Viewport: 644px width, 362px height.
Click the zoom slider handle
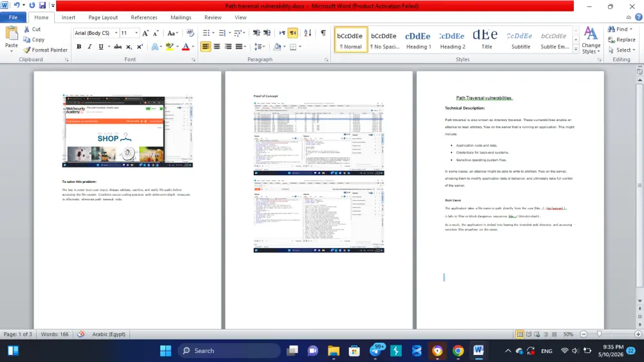pos(599,334)
